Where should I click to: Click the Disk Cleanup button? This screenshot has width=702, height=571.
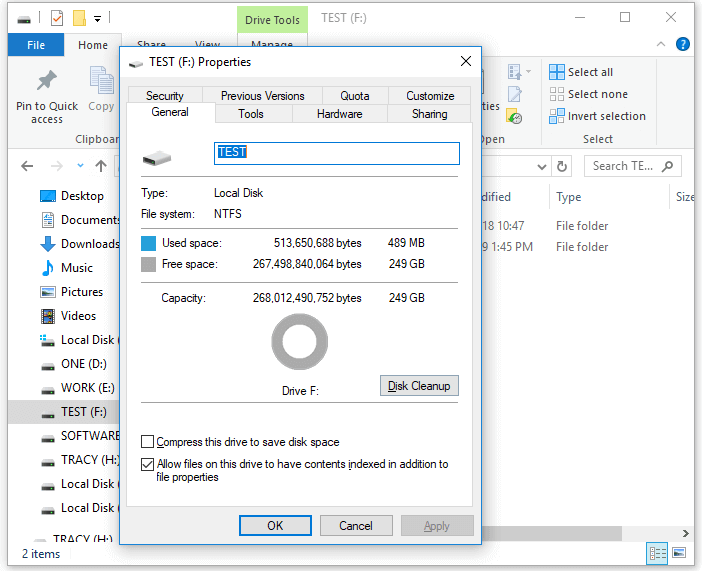(x=419, y=386)
